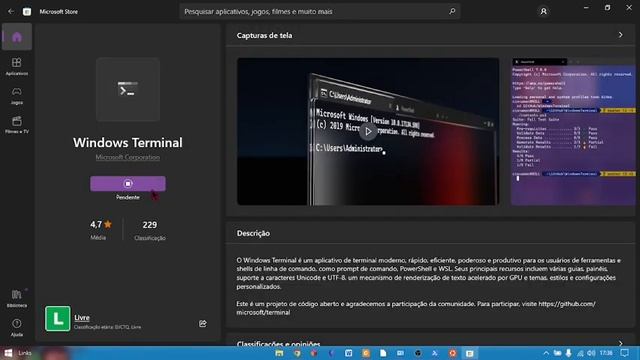Open the Livre age rating link
Viewport: 640px width, 360px height.
click(82, 318)
